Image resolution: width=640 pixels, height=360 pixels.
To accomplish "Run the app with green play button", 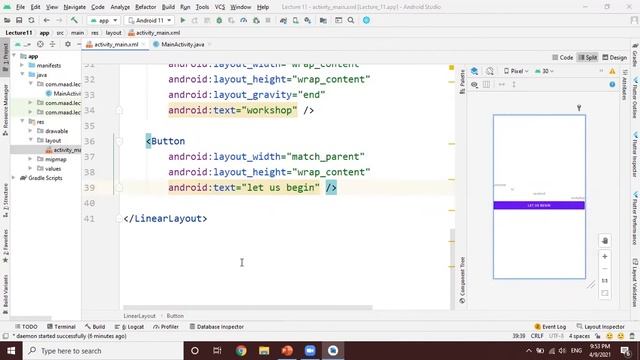I will tap(183, 20).
